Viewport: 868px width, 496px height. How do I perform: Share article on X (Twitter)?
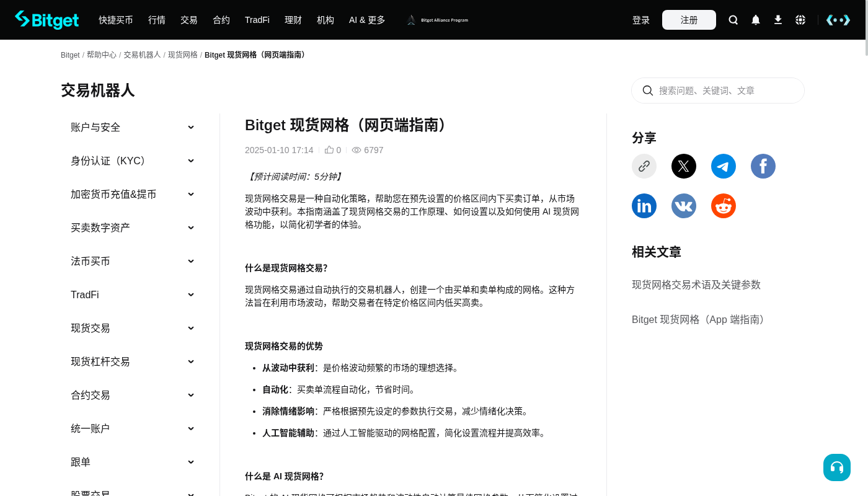(684, 166)
